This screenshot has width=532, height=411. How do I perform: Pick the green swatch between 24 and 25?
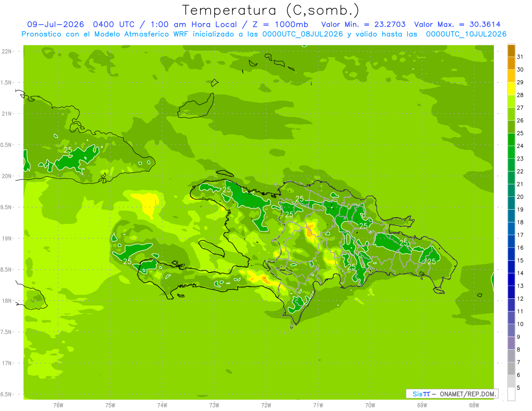[x=511, y=140]
